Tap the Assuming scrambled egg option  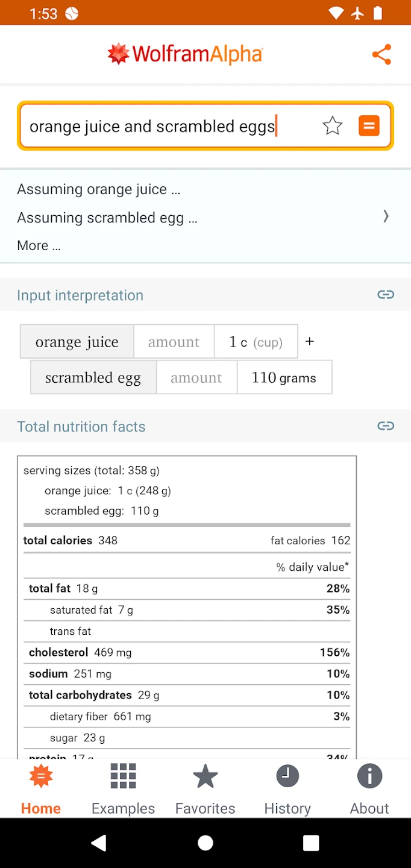coord(107,218)
